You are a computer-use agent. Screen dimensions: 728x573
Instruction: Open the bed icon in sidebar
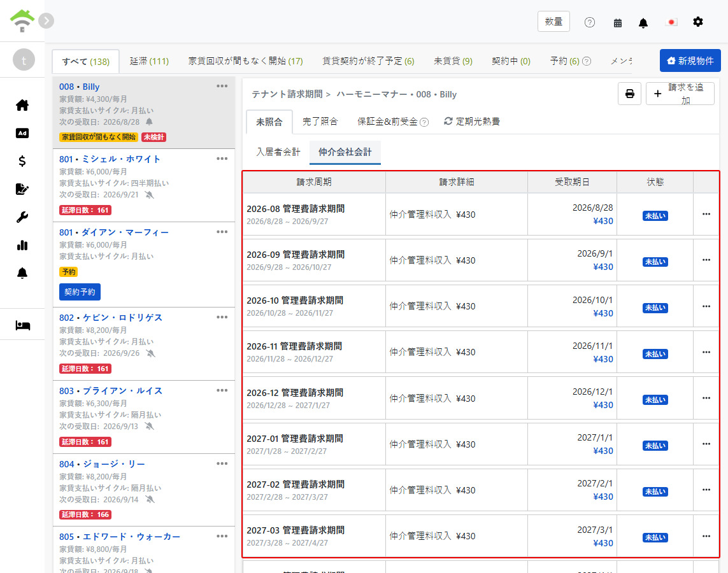(x=22, y=325)
